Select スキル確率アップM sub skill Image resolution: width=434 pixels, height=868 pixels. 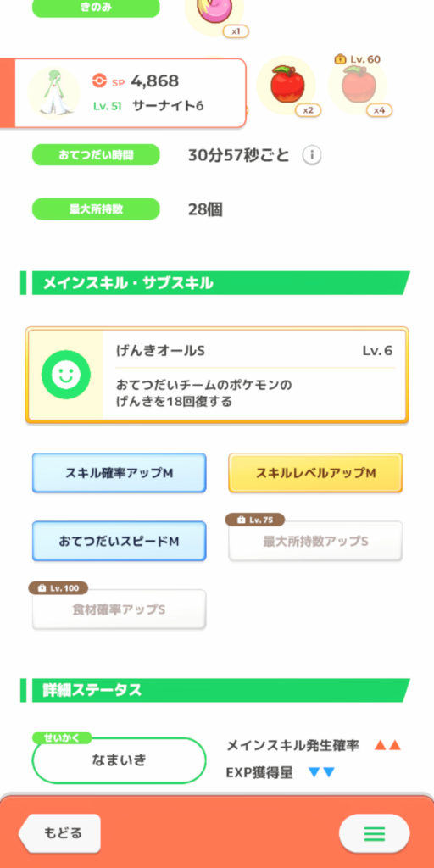119,473
